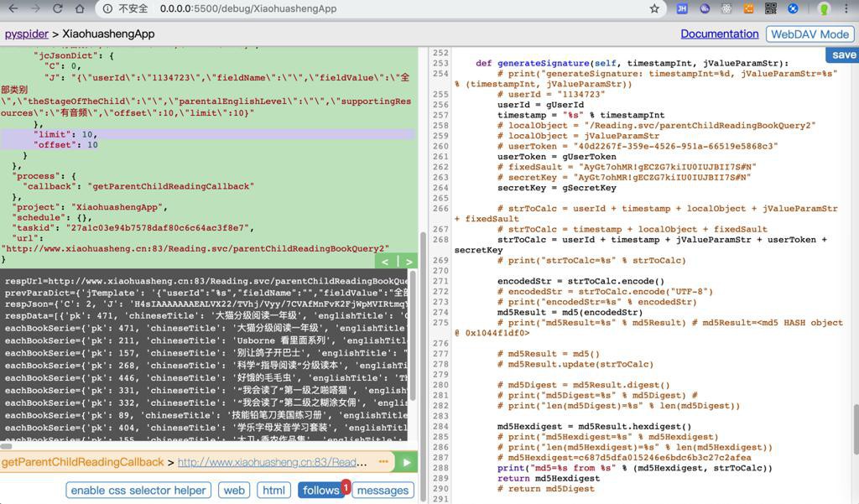Click code line 261 userToken = gUserToken
The image size is (859, 504).
(x=557, y=157)
